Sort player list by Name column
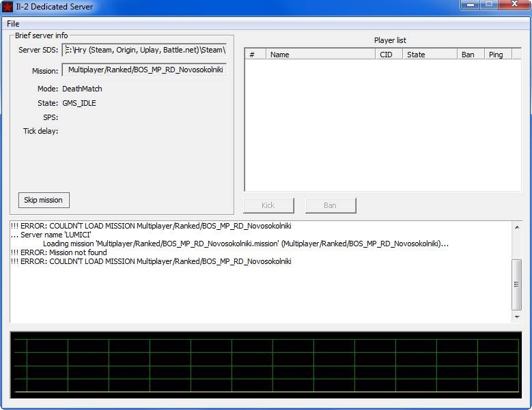The height and width of the screenshot is (410, 532). click(320, 54)
